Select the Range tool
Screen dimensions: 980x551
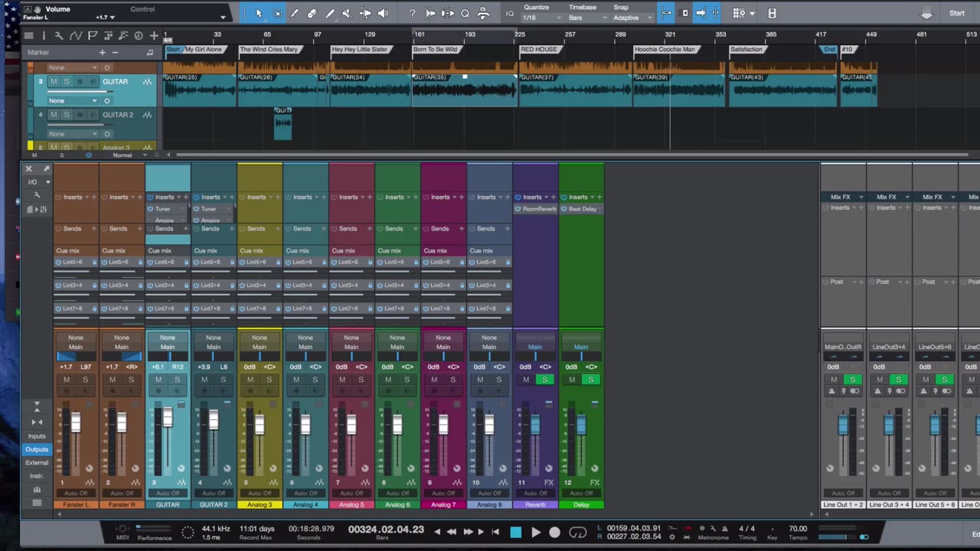[276, 13]
